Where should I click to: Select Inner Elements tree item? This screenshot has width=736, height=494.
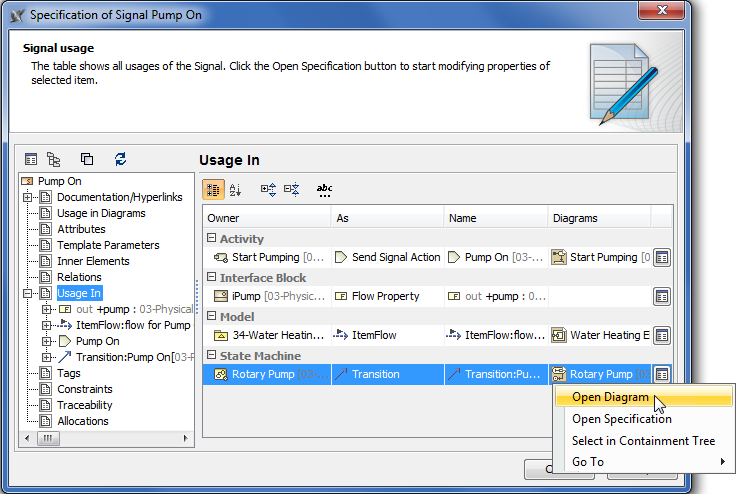tap(93, 261)
